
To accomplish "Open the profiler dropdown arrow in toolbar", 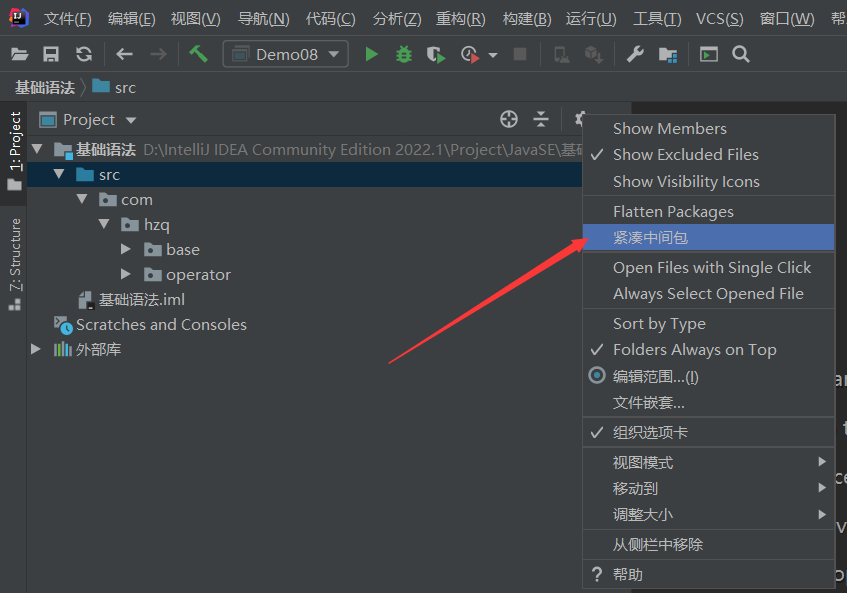I will coord(493,55).
